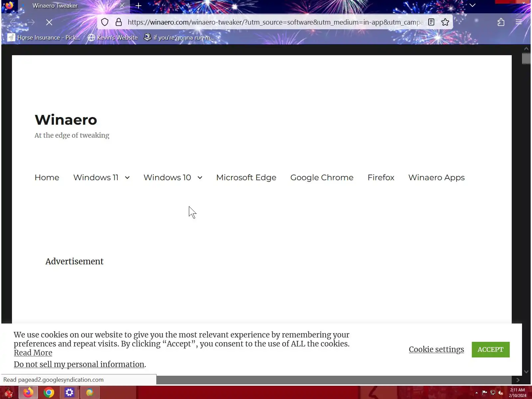Image resolution: width=532 pixels, height=399 pixels.
Task: Bookmark this page with the star icon
Action: (445, 22)
